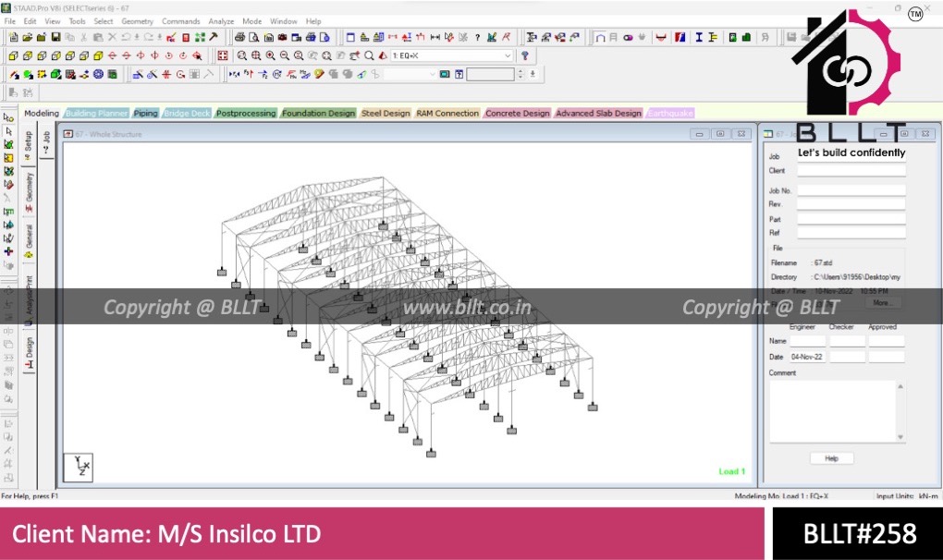Open the Geometry vertical page tab

29,191
